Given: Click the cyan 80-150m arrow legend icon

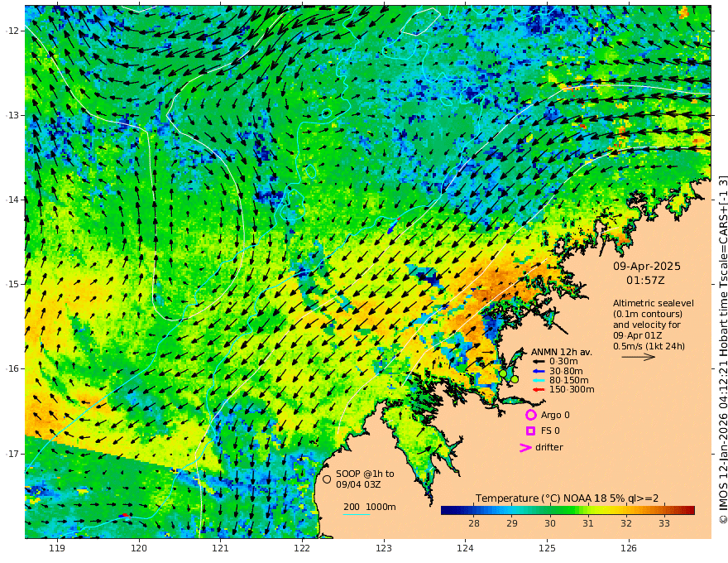Looking at the screenshot, I should pos(539,381).
